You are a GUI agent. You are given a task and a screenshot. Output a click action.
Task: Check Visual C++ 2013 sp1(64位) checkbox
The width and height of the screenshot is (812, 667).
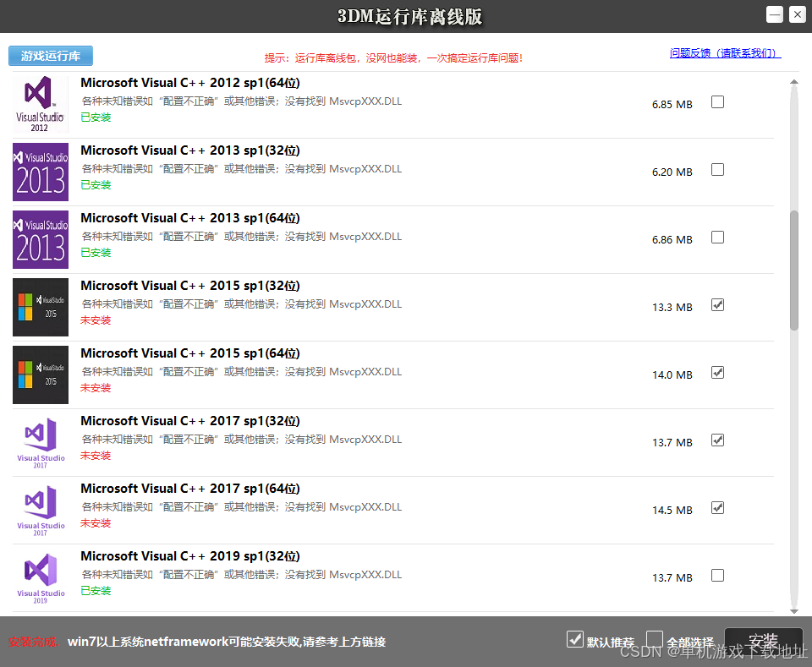click(717, 237)
